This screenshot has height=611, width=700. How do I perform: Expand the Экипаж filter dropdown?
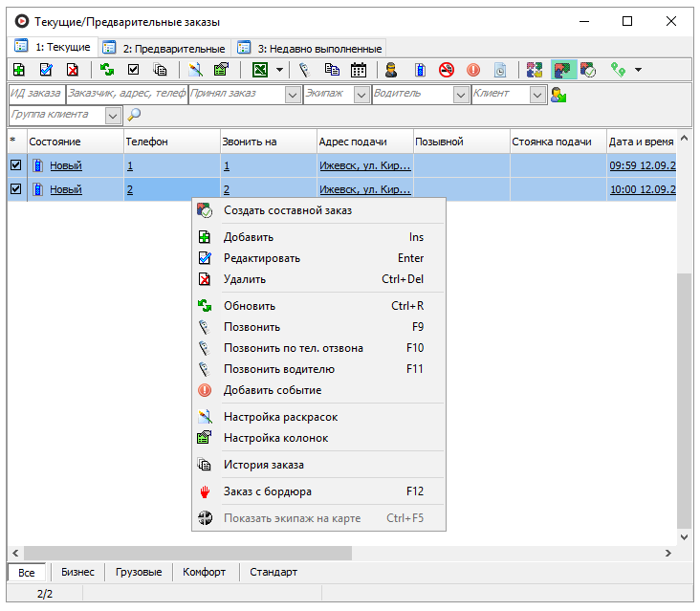tap(361, 95)
